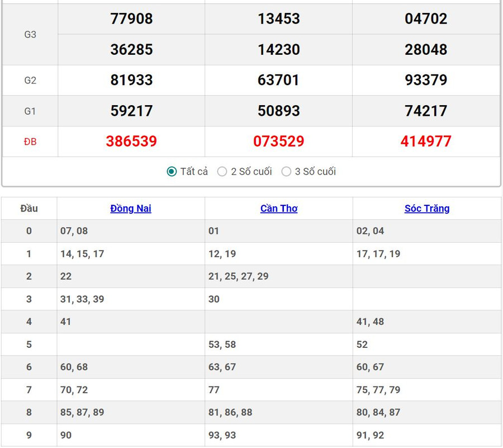Screen dimensions: 503x448
Task: Click the "75, 77, 79" cell
Action: point(378,390)
